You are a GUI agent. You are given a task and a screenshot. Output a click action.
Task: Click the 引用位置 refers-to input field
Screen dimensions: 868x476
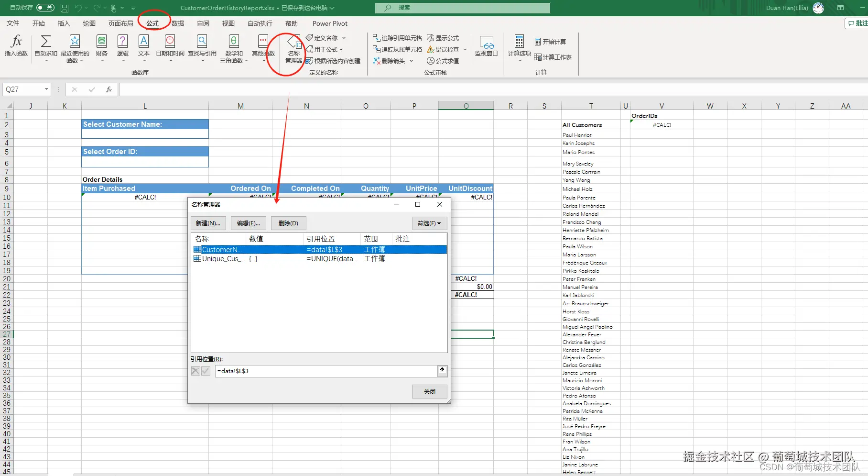click(x=326, y=371)
